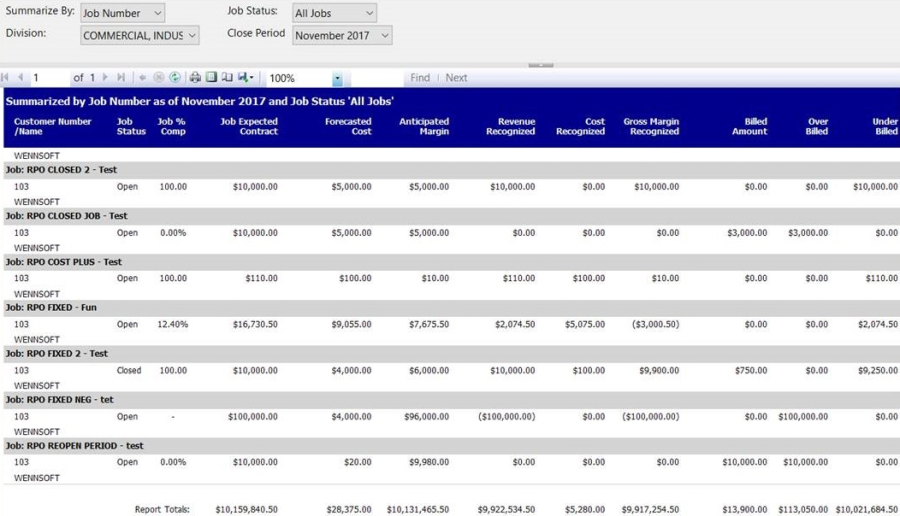Stop report rendering
Screen dimensions: 900x516
(x=159, y=78)
